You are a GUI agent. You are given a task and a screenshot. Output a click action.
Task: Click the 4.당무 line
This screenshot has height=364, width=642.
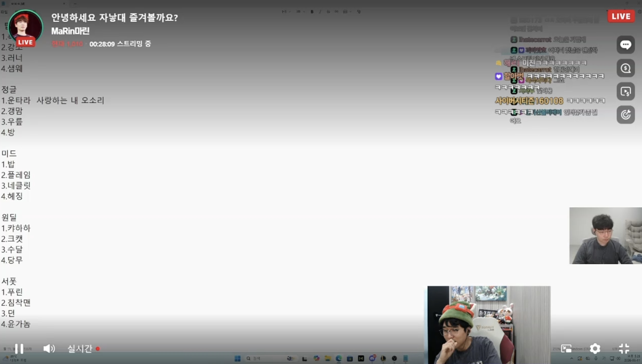pyautogui.click(x=12, y=260)
